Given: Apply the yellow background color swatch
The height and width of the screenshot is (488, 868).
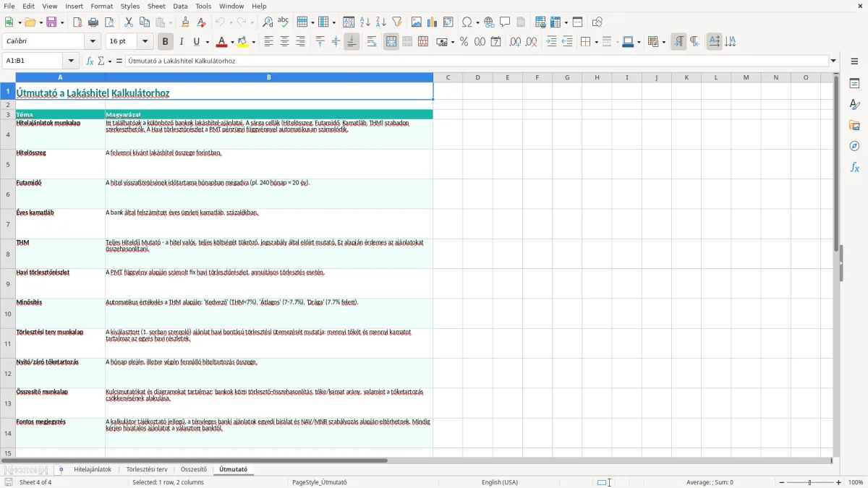Looking at the screenshot, I should tap(244, 42).
